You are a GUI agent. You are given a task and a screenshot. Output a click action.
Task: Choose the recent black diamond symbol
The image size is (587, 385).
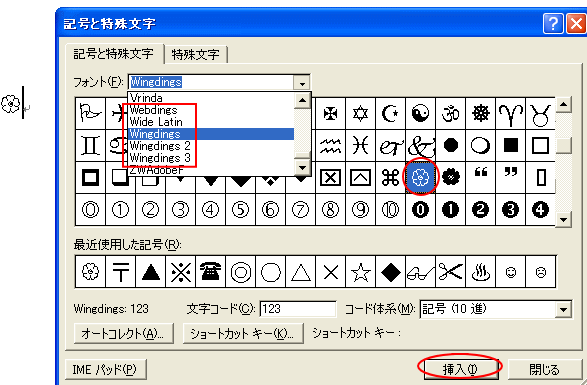coord(390,272)
